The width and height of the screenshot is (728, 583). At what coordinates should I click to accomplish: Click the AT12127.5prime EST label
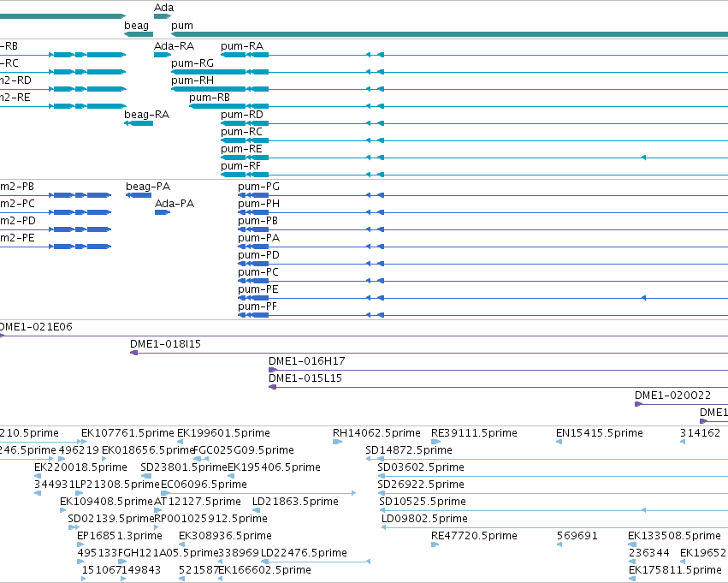pyautogui.click(x=198, y=503)
